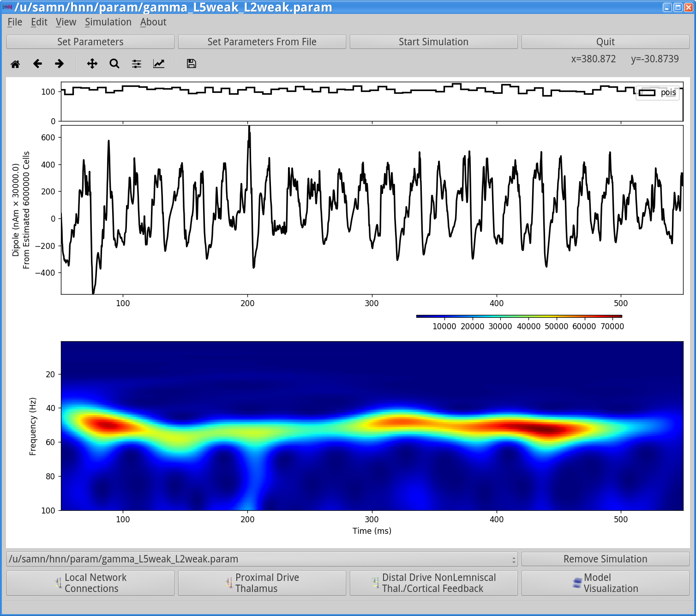Image resolution: width=696 pixels, height=616 pixels.
Task: Open the View menu
Action: pyautogui.click(x=66, y=22)
